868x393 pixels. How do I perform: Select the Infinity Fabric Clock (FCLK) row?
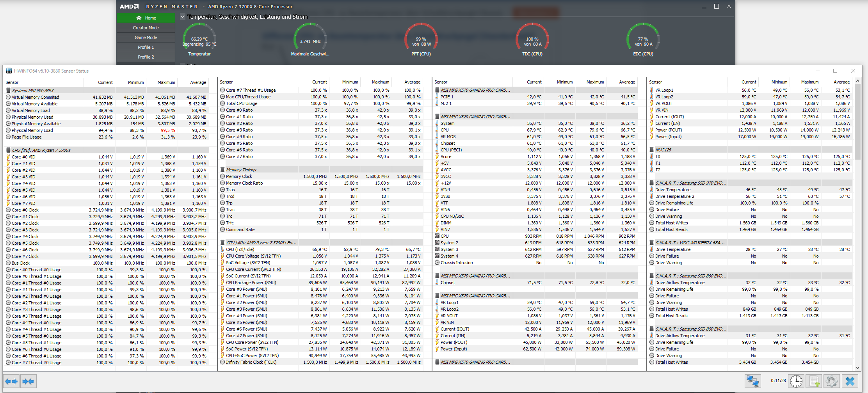[x=321, y=362]
